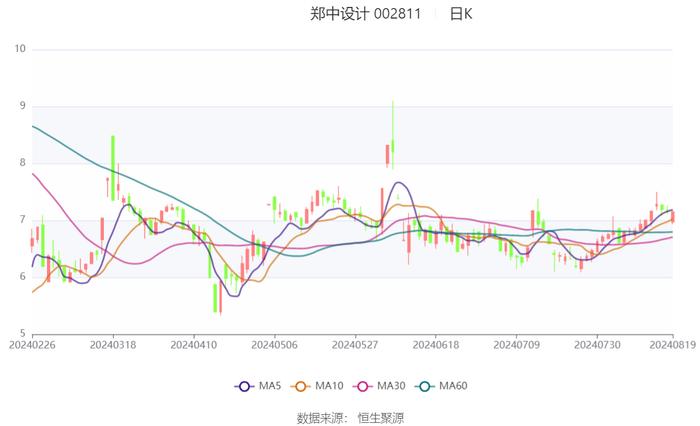Click x-axis date label 20240709

[x=517, y=345]
